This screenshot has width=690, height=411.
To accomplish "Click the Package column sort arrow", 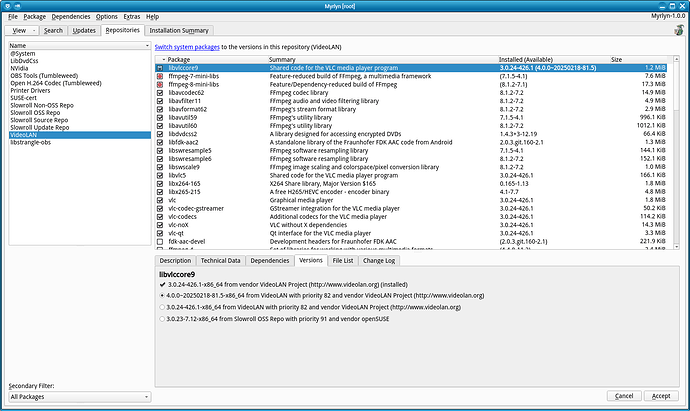I will (x=164, y=60).
